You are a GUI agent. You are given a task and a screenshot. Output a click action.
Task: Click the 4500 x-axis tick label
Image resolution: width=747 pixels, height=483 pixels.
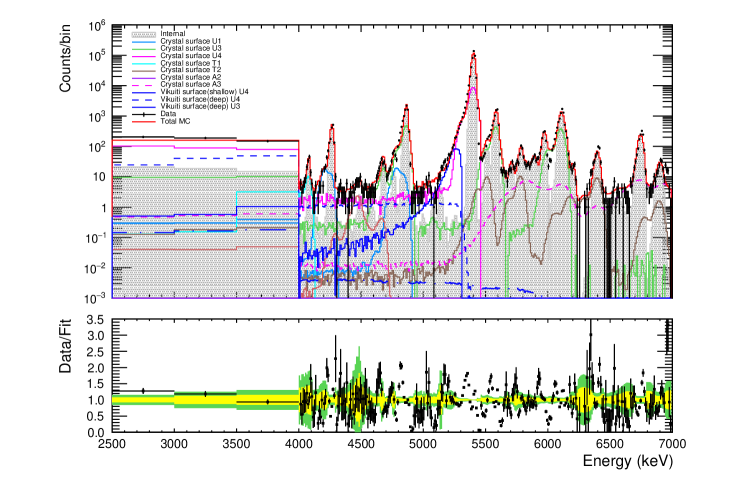361,444
